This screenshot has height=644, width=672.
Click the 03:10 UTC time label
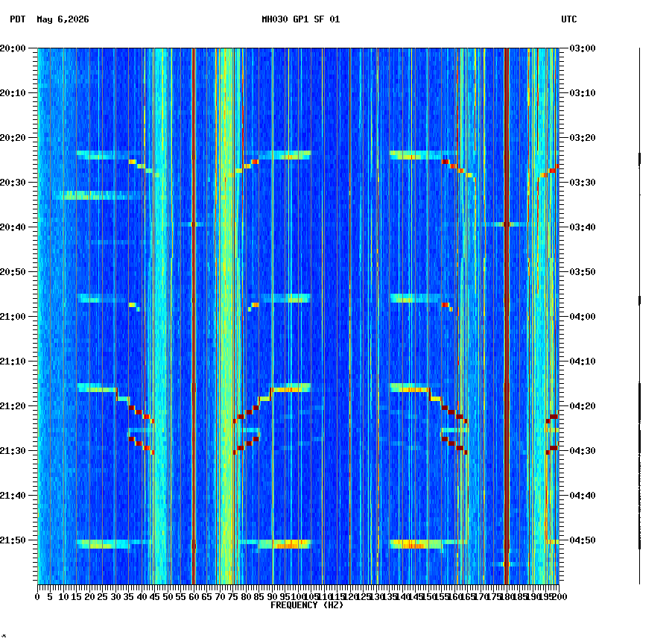(x=583, y=93)
